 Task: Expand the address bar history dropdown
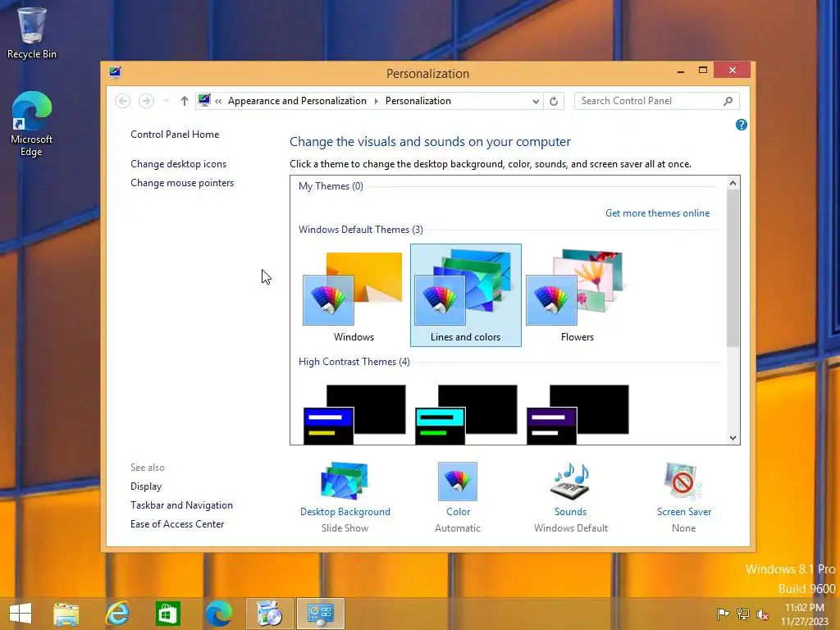(535, 101)
